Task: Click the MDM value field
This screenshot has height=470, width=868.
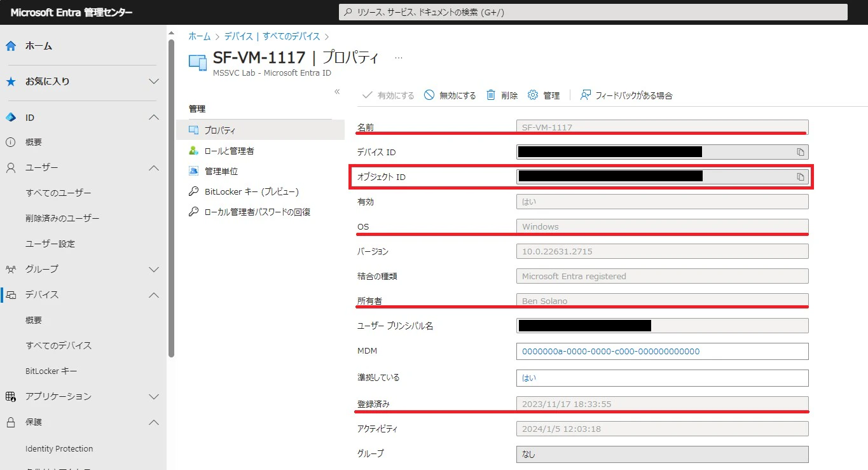Action: 662,351
